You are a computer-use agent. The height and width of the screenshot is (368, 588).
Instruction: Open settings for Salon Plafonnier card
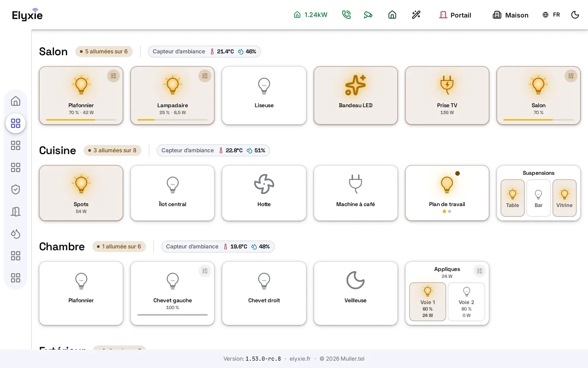[x=113, y=76]
